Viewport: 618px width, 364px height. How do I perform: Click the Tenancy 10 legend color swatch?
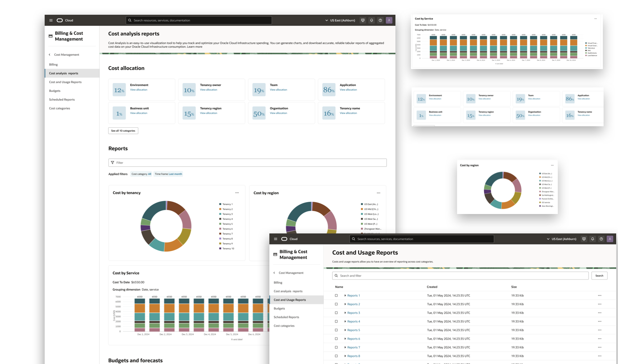click(220, 248)
